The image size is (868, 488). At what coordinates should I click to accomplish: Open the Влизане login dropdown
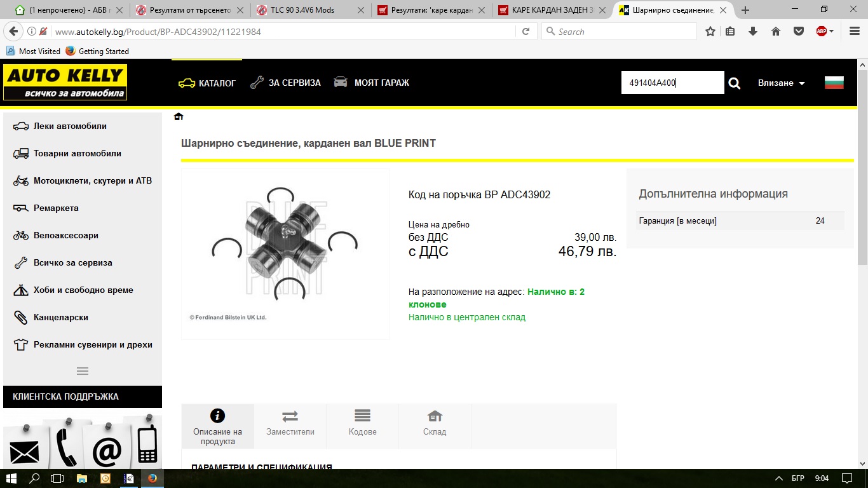[x=782, y=83]
